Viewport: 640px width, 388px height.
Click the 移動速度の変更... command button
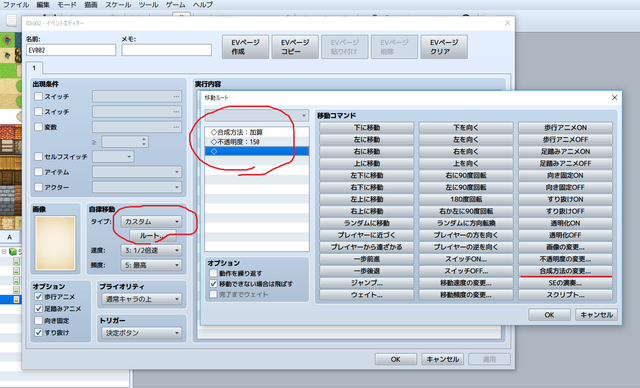point(466,283)
